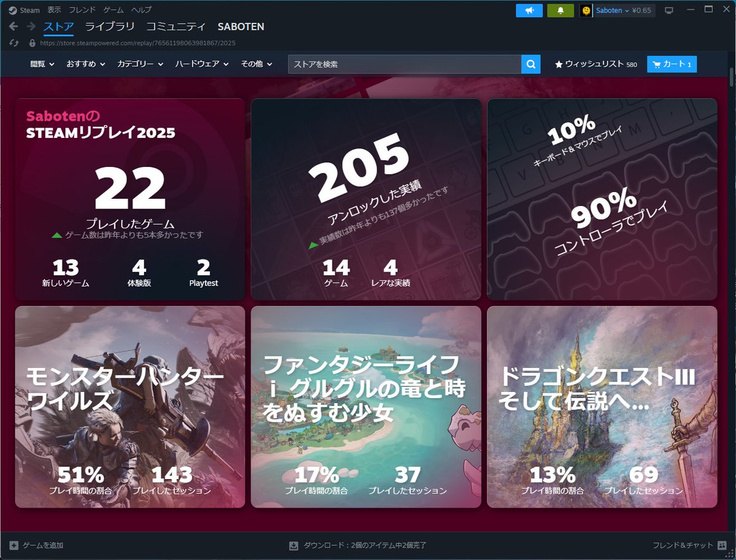Viewport: 736px width, 560px height.
Task: Click the 22 プレイしたゲーム number
Action: 130,189
